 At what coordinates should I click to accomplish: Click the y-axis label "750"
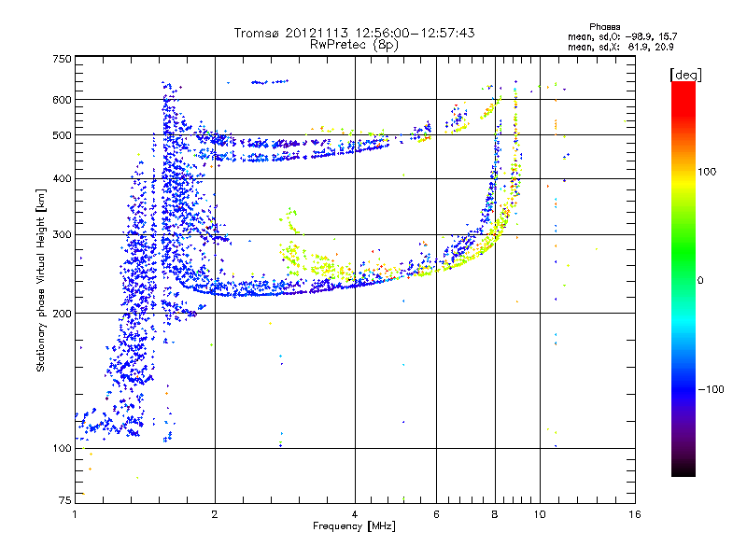(62, 59)
